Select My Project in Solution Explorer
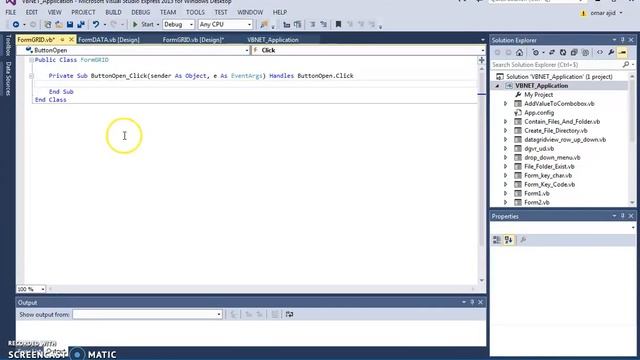This screenshot has height=360, width=640. [x=538, y=95]
